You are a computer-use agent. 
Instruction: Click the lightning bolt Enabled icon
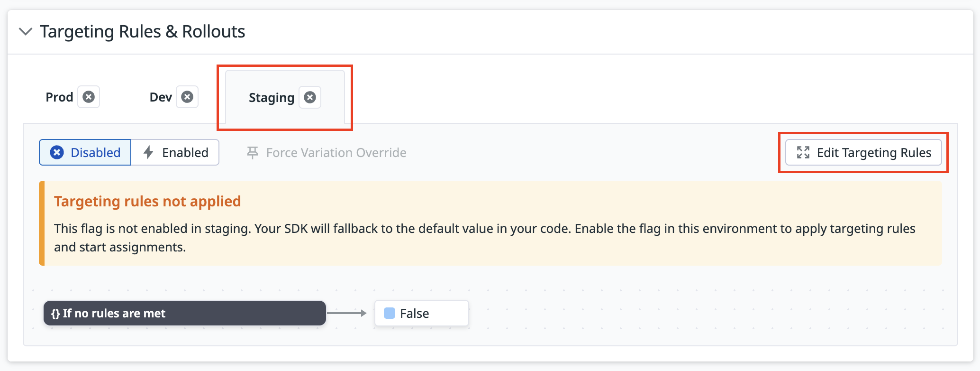point(148,152)
